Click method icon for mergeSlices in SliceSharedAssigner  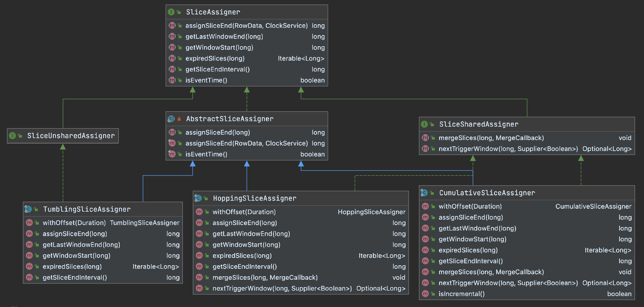(425, 138)
